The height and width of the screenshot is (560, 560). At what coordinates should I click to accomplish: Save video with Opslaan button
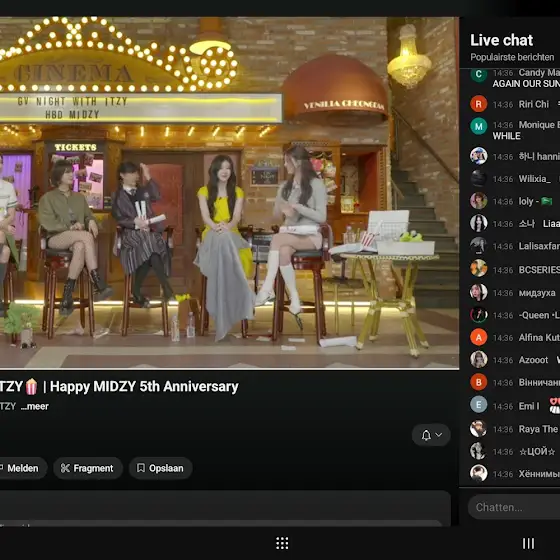pyautogui.click(x=161, y=468)
